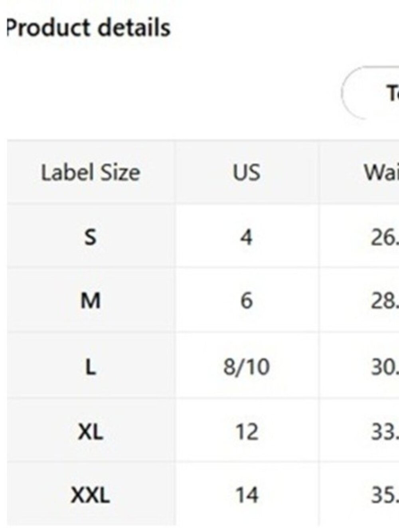
Task: Click the Waist column header
Action: 359,172
